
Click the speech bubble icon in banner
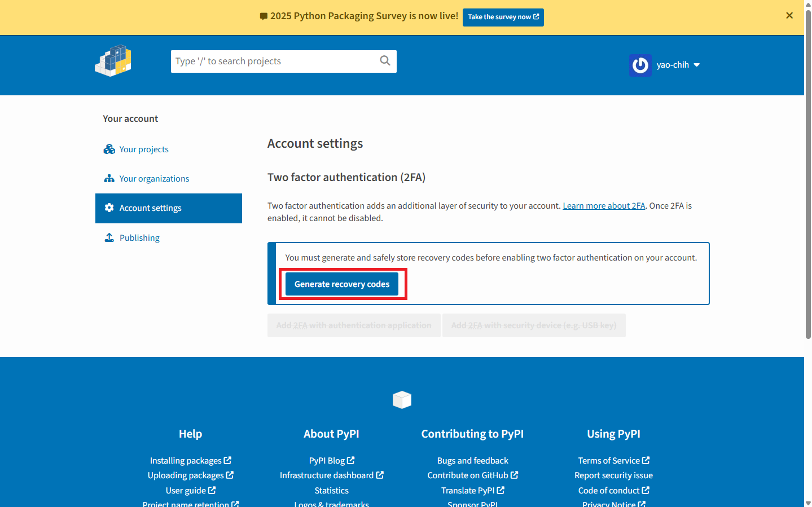264,16
